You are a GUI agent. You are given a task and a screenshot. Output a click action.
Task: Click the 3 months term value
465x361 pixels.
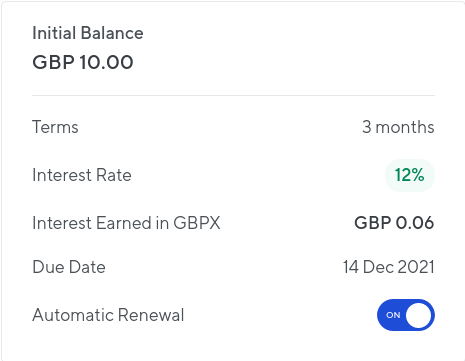tap(398, 127)
